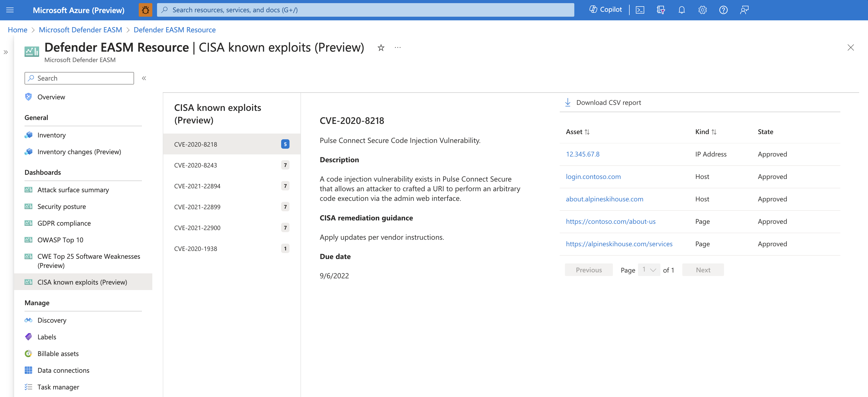Click the Labels icon under Manage
Viewport: 868px width, 397px height.
(x=28, y=336)
